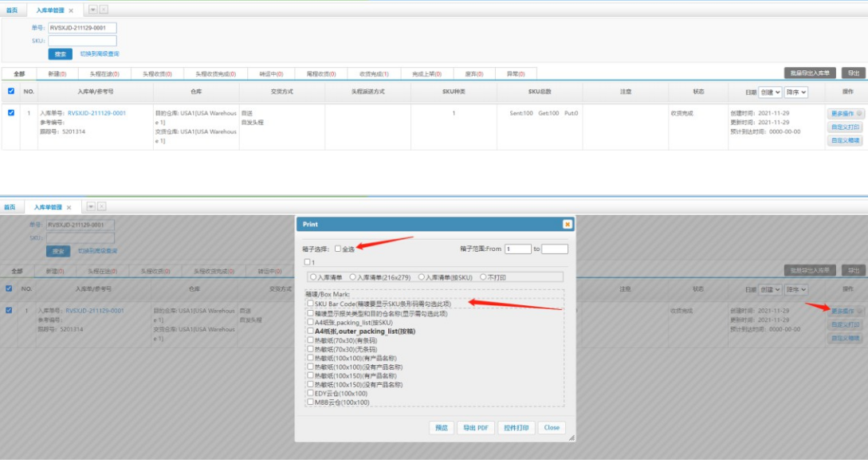Click the 导出 PDF button
The width and height of the screenshot is (868, 463).
click(x=475, y=427)
